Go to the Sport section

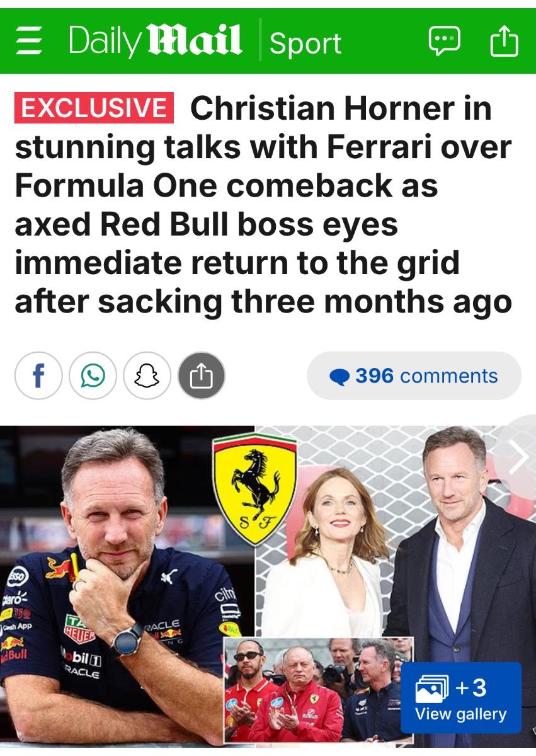pyautogui.click(x=305, y=43)
